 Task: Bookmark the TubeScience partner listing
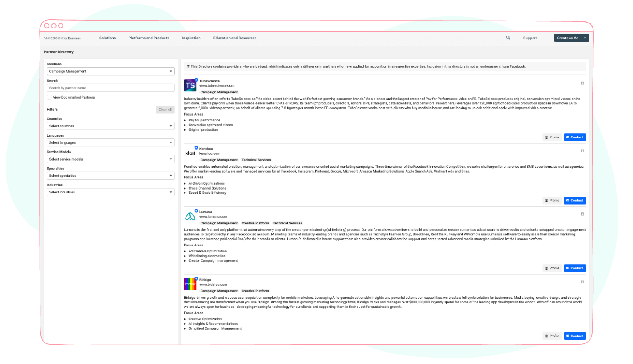[x=582, y=83]
